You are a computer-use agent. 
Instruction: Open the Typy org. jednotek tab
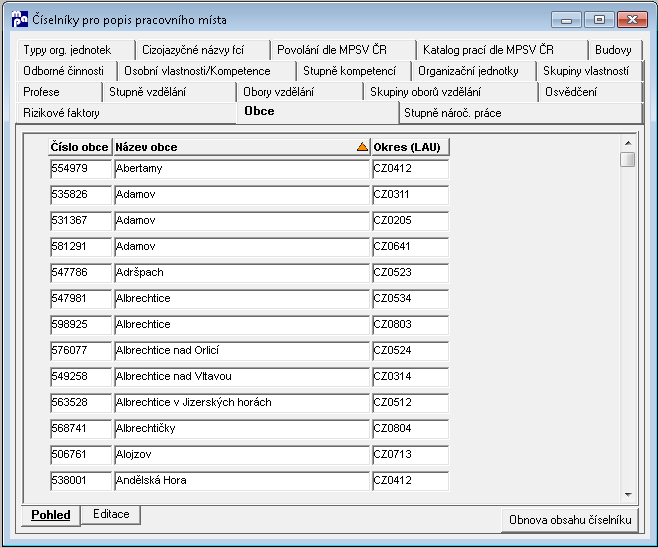tap(76, 50)
